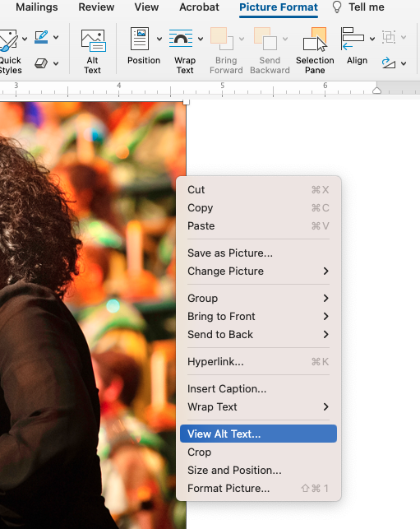
Task: Expand the Position dropdown arrow
Action: point(159,39)
